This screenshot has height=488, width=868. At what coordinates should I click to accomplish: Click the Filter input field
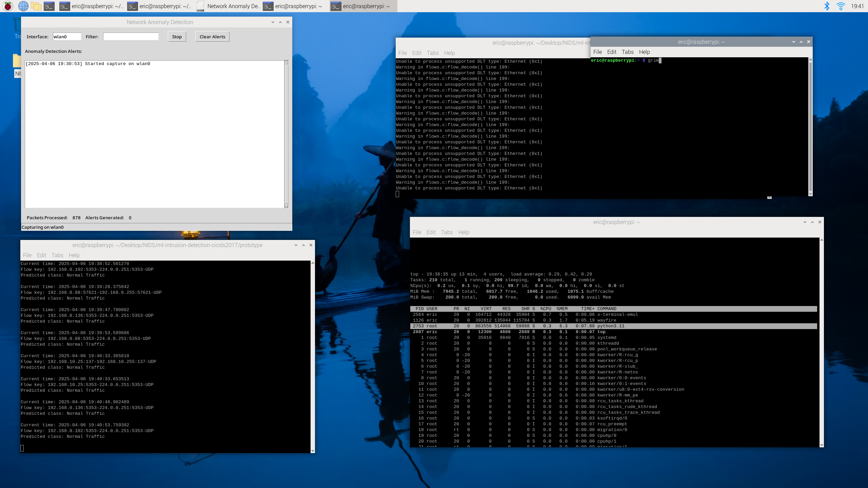(x=131, y=37)
